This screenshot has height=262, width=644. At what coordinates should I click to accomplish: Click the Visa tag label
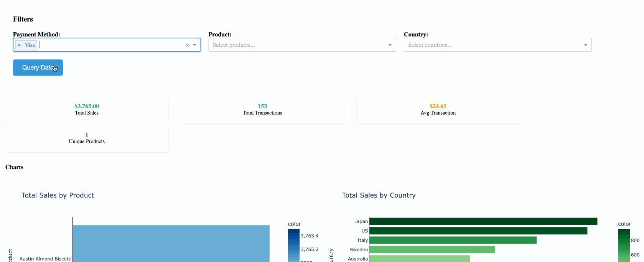click(x=30, y=45)
